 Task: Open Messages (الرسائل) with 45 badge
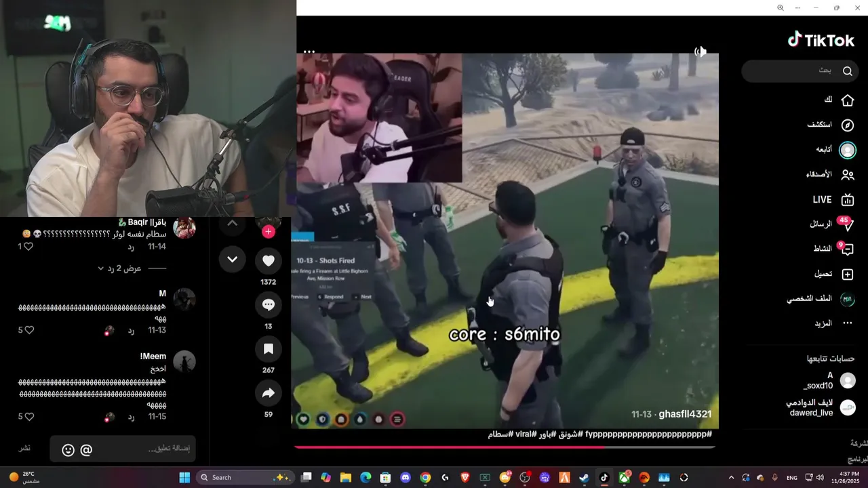tap(831, 224)
